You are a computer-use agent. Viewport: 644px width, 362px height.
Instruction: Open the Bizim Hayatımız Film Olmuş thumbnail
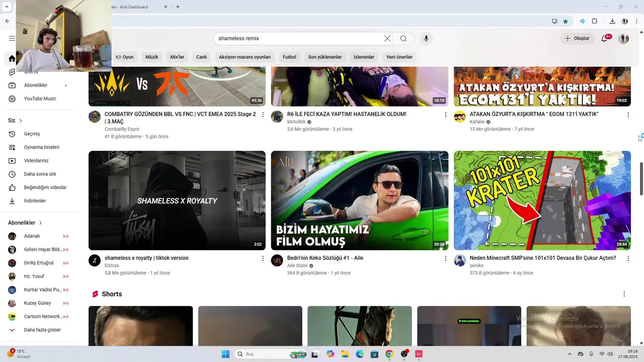click(360, 201)
